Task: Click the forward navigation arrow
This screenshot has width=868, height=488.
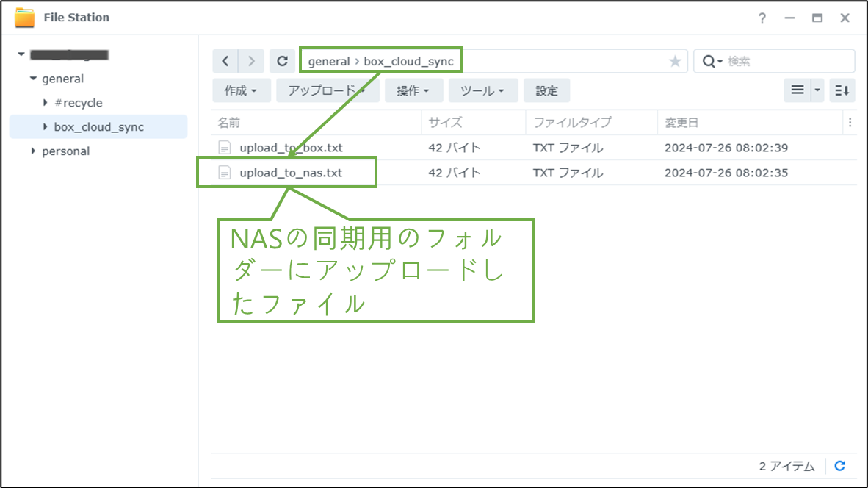Action: click(x=251, y=60)
